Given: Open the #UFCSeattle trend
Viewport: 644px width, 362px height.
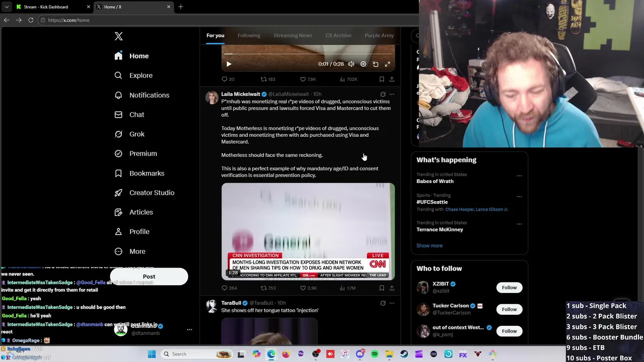Looking at the screenshot, I should coord(432,202).
